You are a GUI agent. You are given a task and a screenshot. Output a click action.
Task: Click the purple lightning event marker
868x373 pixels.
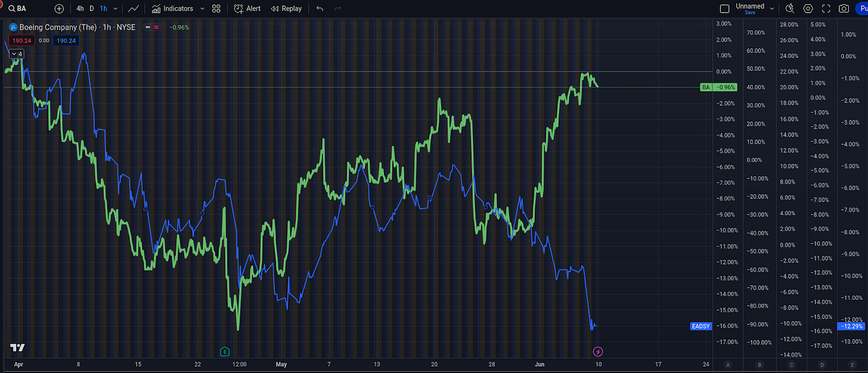598,352
